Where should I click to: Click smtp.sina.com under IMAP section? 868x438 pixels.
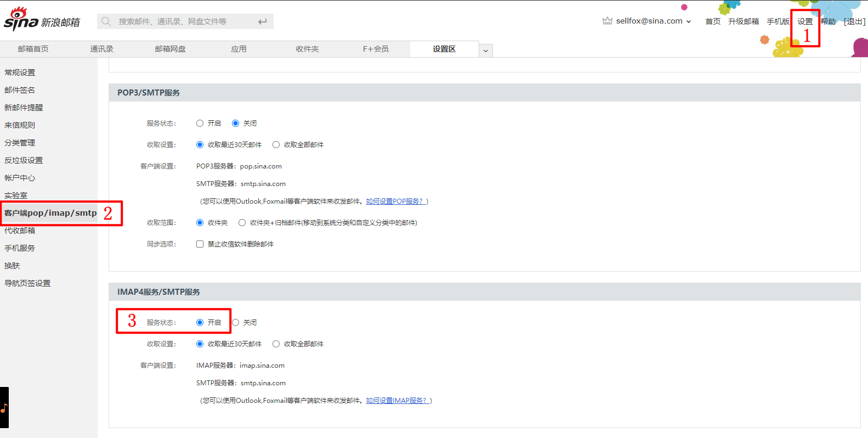263,383
